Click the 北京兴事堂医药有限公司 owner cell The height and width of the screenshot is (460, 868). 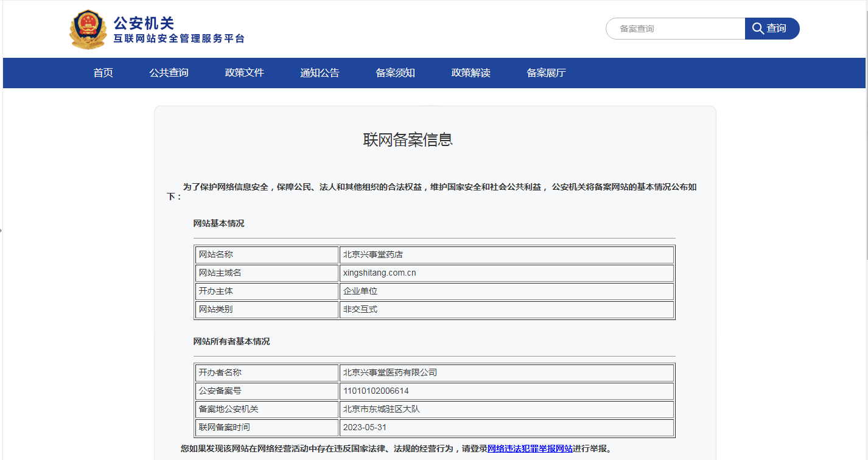(390, 372)
